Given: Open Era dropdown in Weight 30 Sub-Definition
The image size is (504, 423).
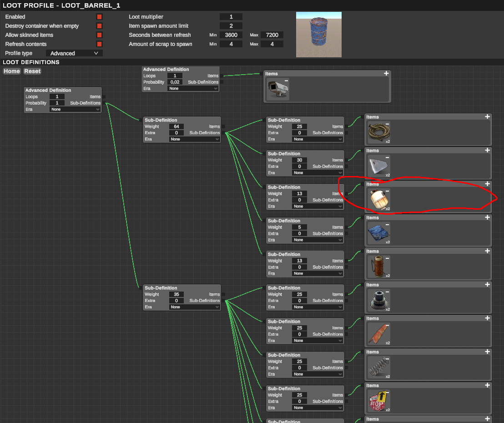Looking at the screenshot, I should (x=318, y=172).
